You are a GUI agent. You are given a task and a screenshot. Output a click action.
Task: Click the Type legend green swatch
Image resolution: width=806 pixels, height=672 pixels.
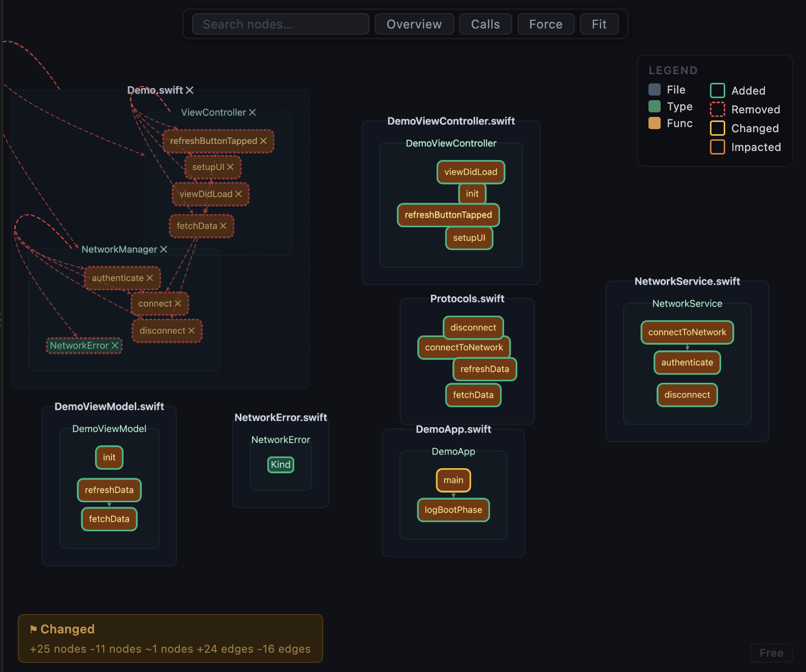[x=655, y=106]
